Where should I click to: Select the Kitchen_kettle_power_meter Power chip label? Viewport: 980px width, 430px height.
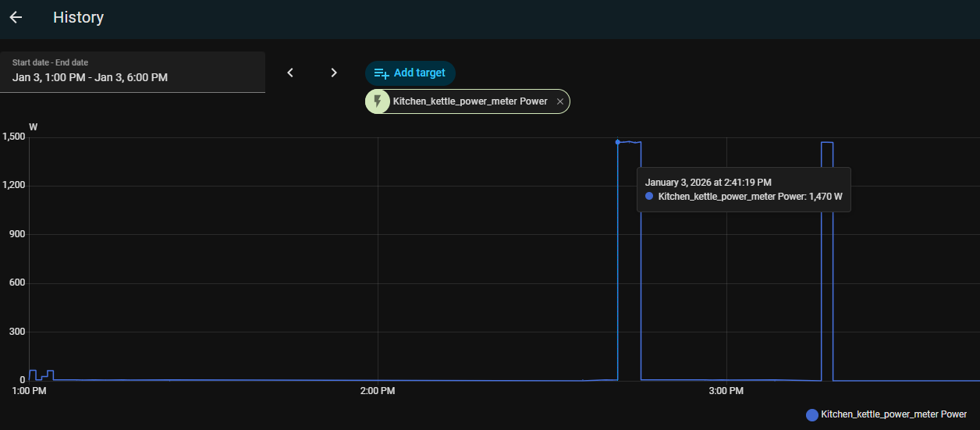point(470,101)
